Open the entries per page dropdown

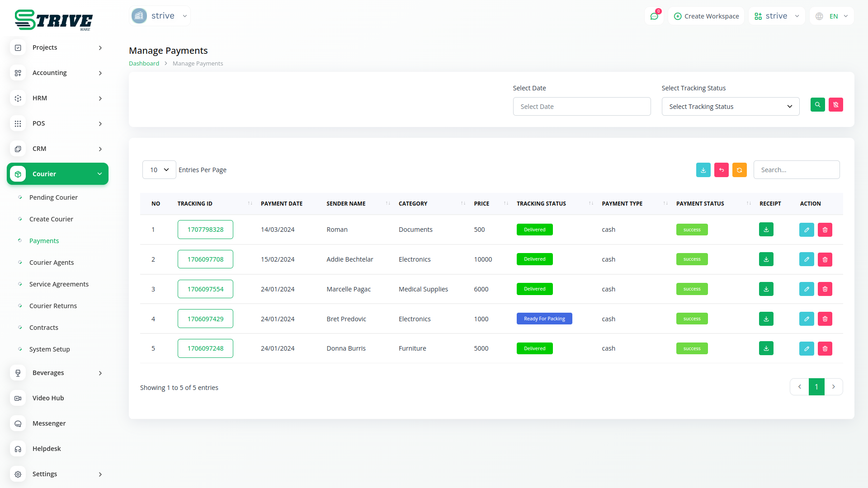click(x=159, y=170)
